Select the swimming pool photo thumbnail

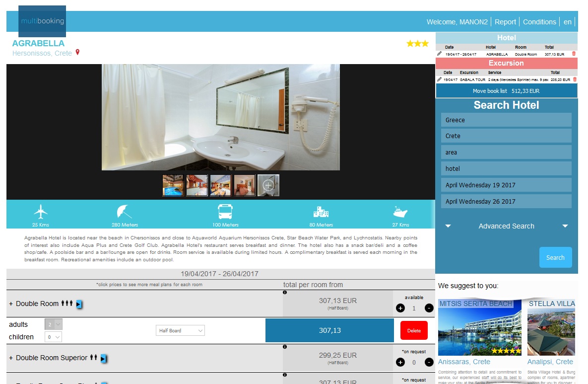point(172,184)
